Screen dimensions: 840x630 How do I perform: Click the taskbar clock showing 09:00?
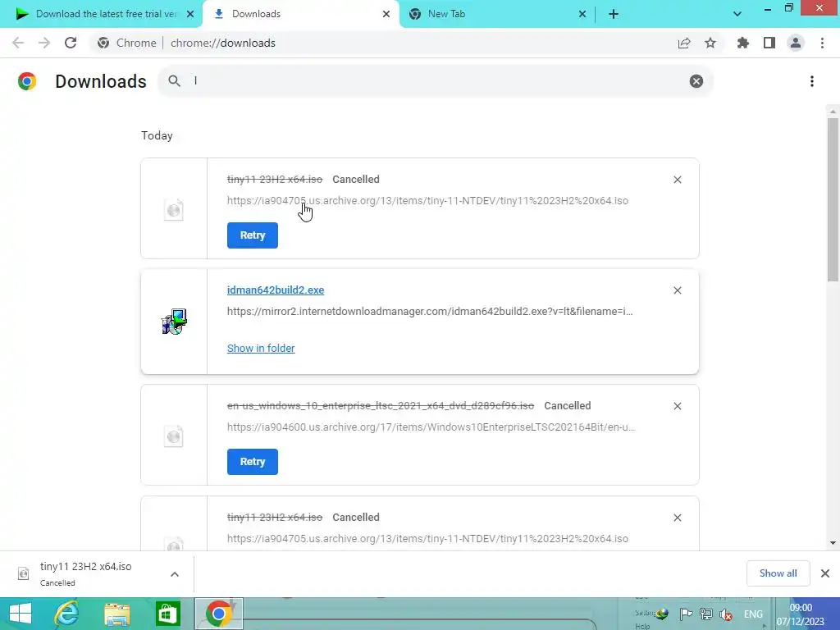click(x=801, y=614)
